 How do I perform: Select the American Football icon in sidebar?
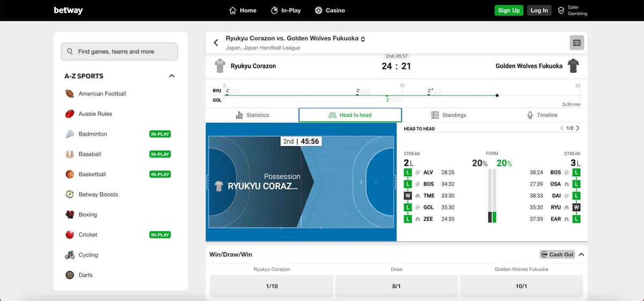click(70, 94)
